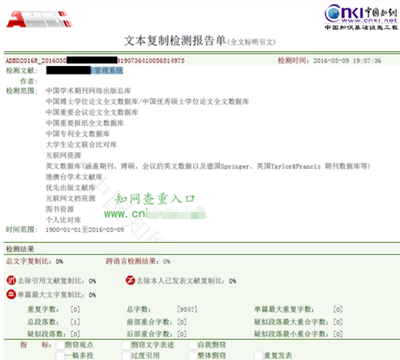Click the 检测文献 label
This screenshot has height=360, width=400.
tap(22, 70)
